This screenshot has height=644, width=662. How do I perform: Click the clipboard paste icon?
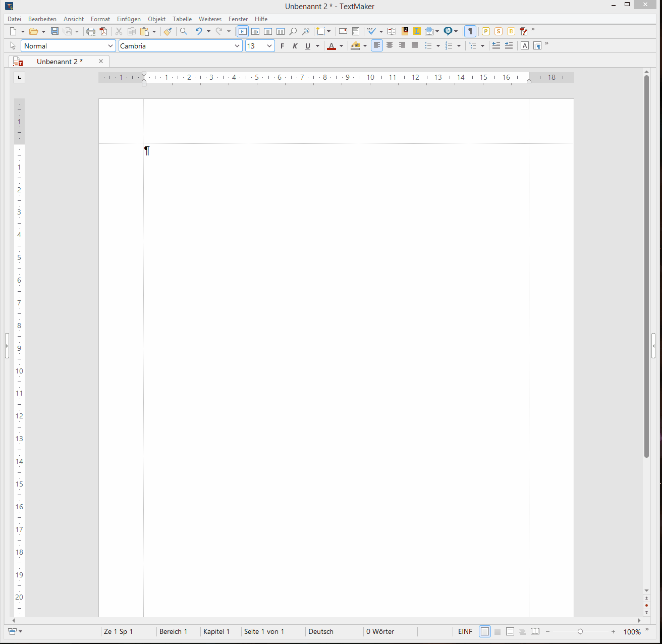[145, 31]
